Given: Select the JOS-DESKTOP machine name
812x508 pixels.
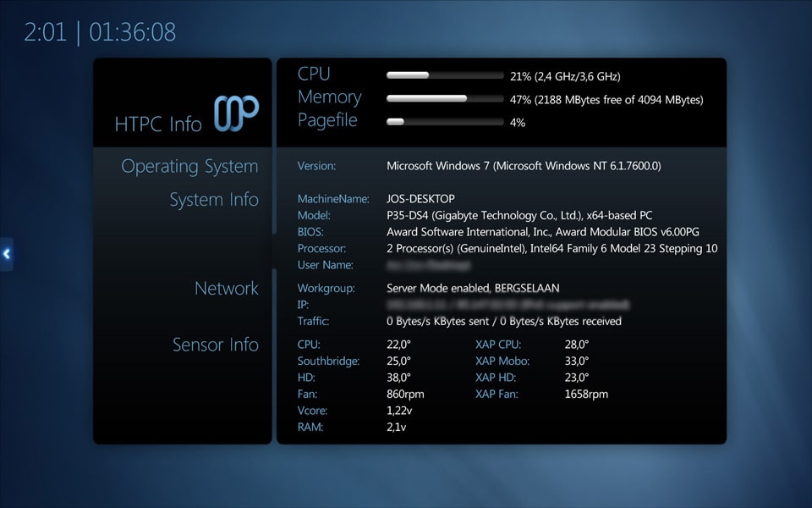Looking at the screenshot, I should tap(420, 199).
